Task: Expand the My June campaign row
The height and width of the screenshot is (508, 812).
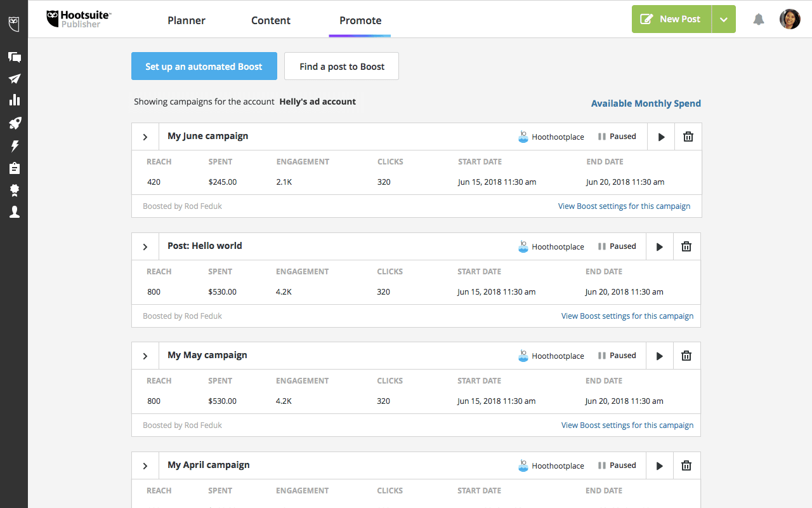Action: tap(145, 137)
